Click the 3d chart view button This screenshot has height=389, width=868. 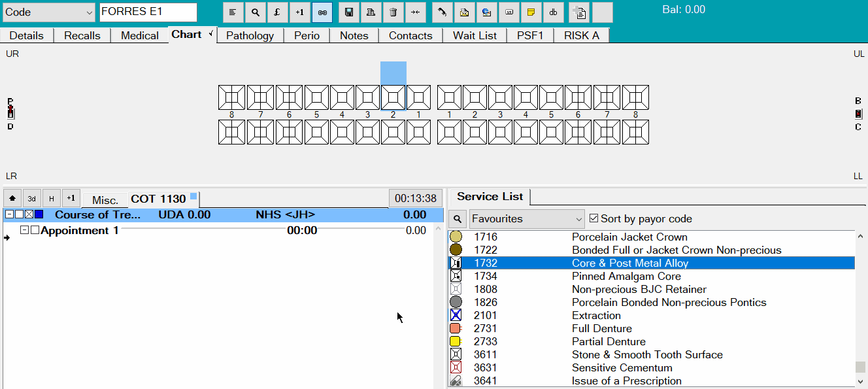pyautogui.click(x=31, y=199)
